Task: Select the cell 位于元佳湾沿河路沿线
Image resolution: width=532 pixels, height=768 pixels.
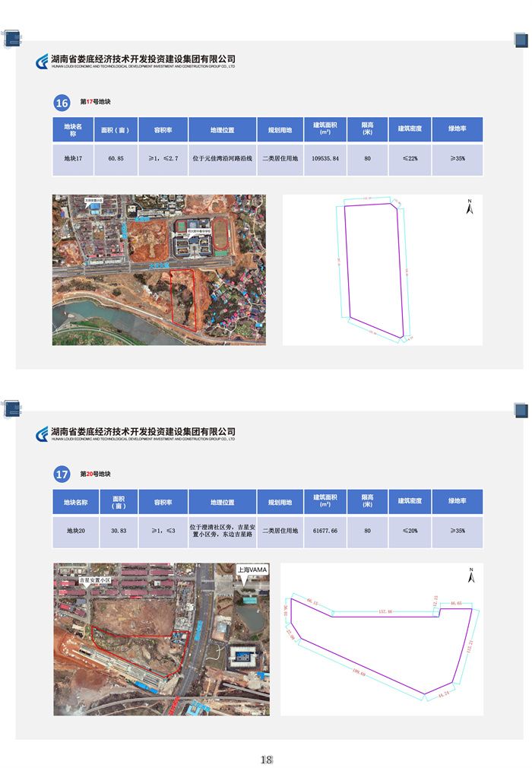Action: [x=222, y=159]
